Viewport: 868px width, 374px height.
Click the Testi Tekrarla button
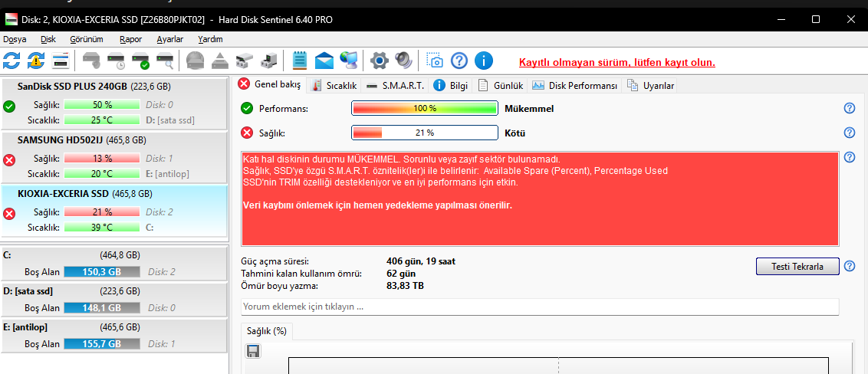click(x=797, y=267)
